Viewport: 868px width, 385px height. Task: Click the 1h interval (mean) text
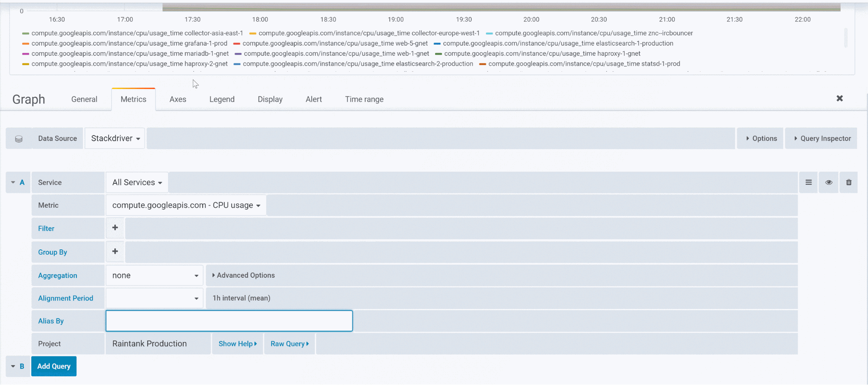click(241, 298)
